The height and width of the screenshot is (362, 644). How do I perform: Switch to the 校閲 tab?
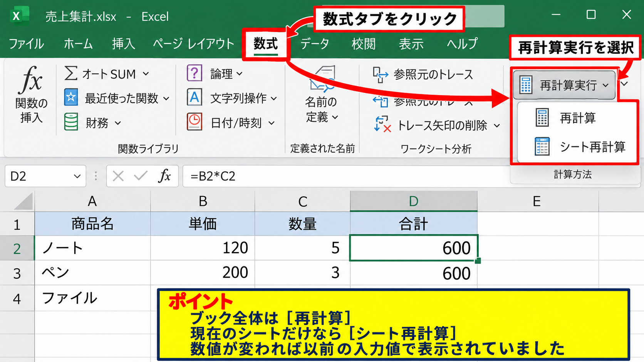tap(363, 44)
